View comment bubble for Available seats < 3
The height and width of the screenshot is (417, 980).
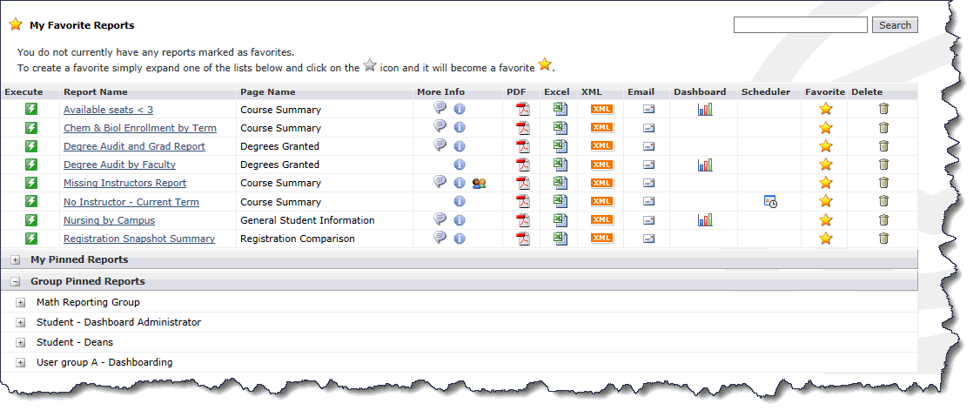coord(440,109)
